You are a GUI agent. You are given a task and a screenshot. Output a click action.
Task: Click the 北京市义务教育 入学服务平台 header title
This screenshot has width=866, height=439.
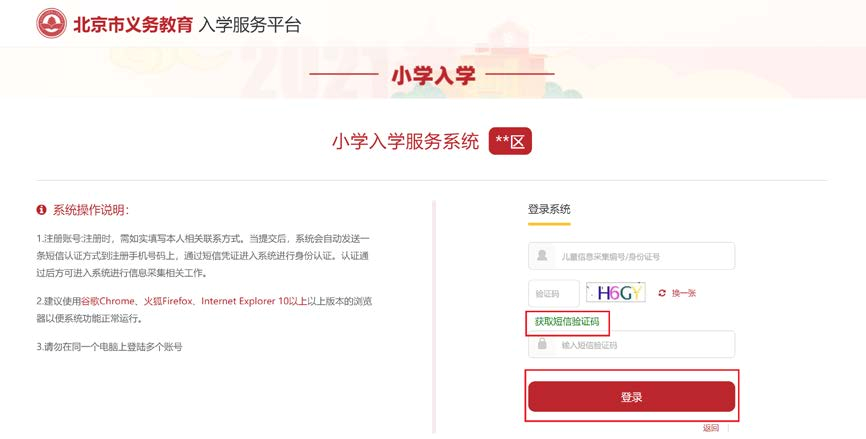click(x=186, y=24)
